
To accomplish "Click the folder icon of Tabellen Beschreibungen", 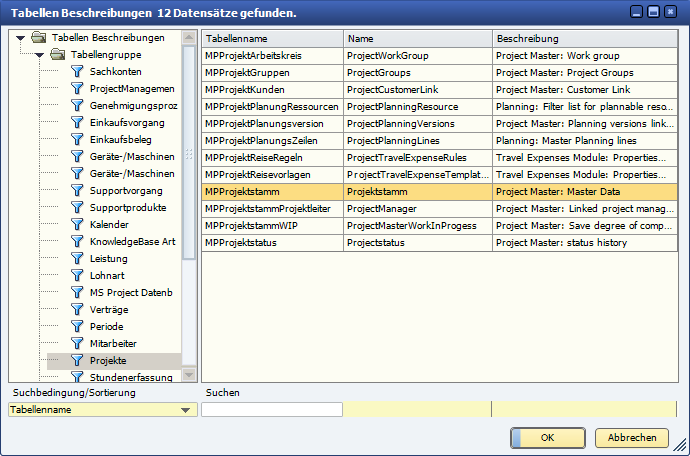I will pyautogui.click(x=39, y=38).
